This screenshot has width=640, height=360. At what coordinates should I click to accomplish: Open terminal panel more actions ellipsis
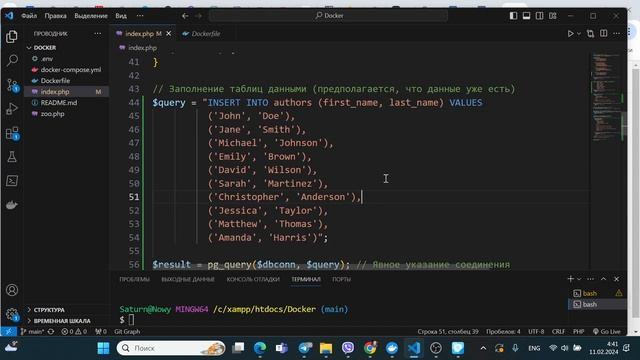click(x=591, y=279)
